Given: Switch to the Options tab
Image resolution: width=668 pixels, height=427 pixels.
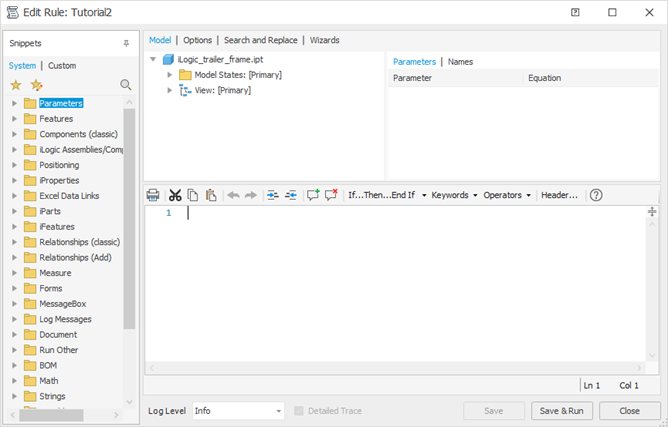Looking at the screenshot, I should coord(197,40).
